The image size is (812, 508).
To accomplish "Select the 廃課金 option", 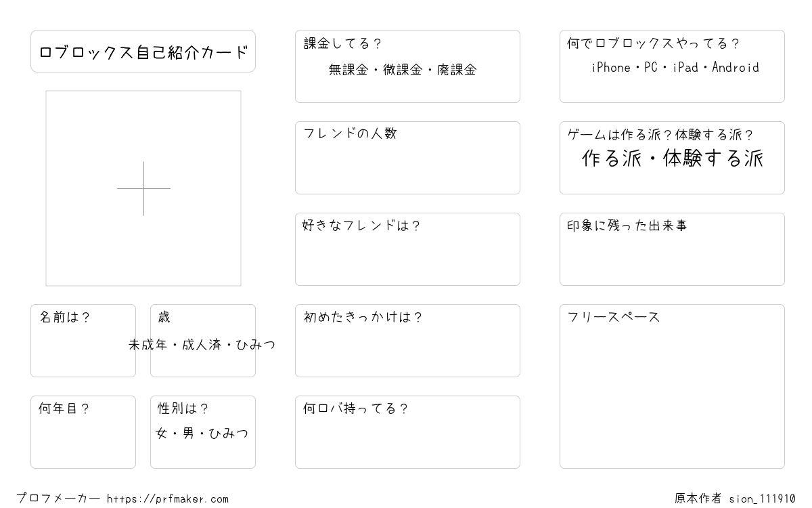I will pyautogui.click(x=457, y=69).
